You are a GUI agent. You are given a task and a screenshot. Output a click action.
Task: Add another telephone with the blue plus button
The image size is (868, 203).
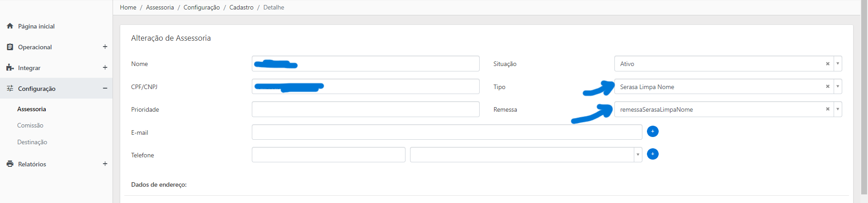652,154
